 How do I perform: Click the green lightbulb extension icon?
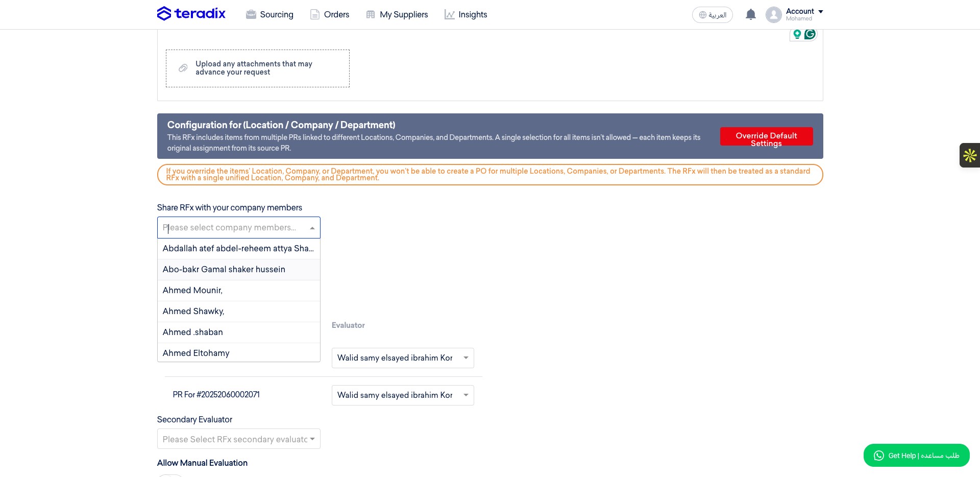click(797, 34)
